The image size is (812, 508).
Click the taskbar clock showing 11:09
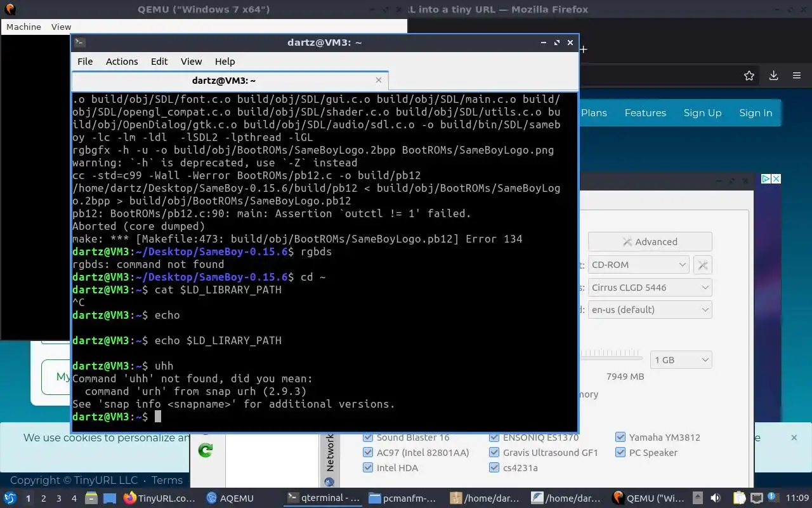tap(797, 498)
